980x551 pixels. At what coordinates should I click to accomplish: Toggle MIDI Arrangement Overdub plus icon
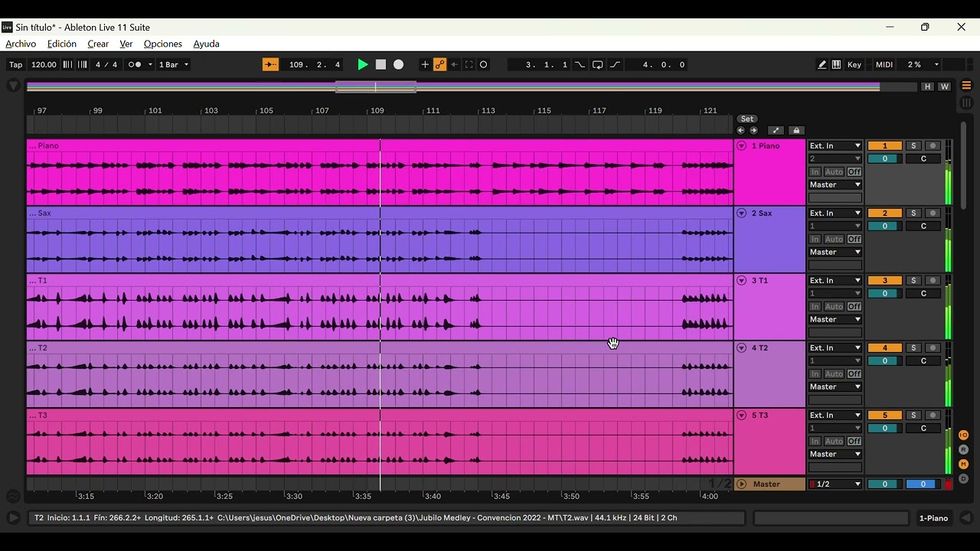[425, 65]
